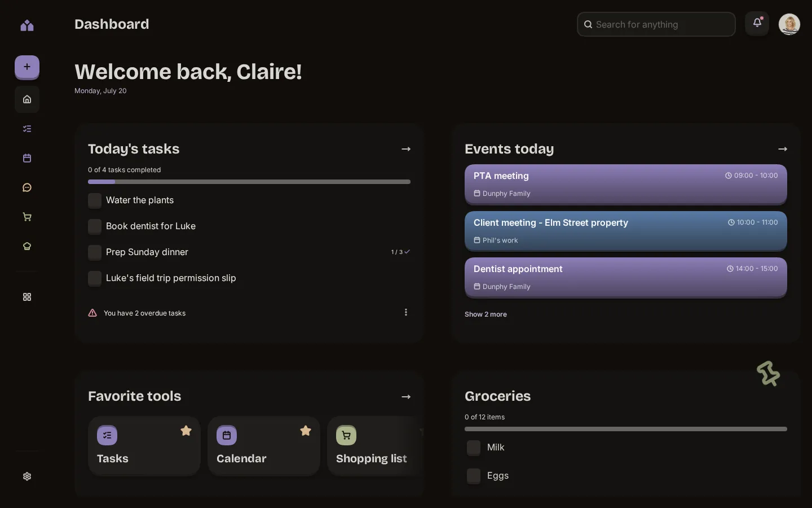The image size is (812, 508).
Task: Open the Chat bubble sidebar icon
Action: [27, 187]
